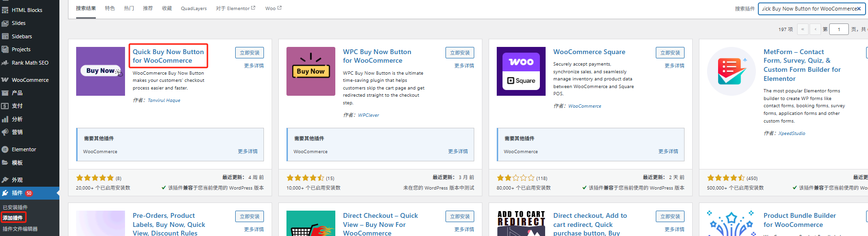This screenshot has width=868, height=236.
Task: Click the current page number field
Action: tap(839, 29)
